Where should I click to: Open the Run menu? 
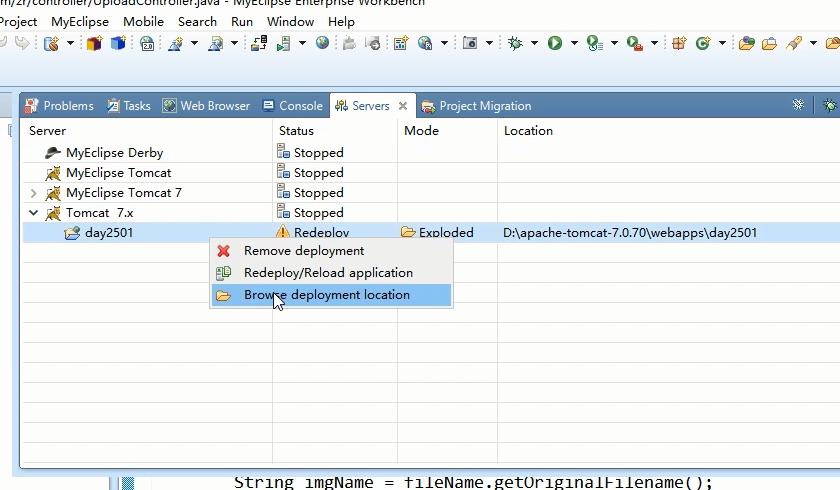(242, 22)
